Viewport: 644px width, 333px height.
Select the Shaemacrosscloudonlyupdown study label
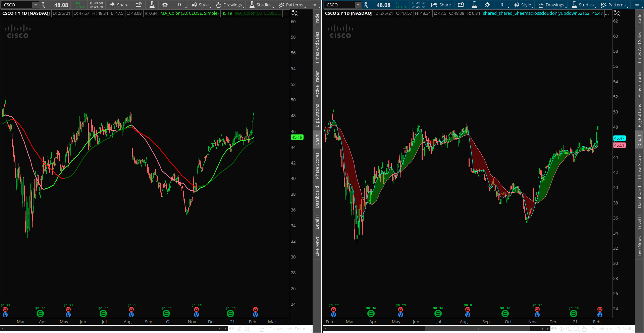[536, 13]
